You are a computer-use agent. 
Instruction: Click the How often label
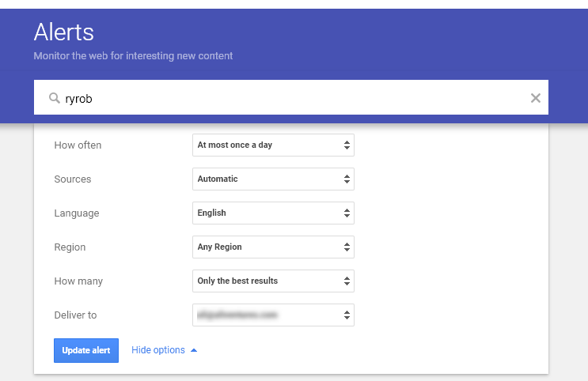78,145
